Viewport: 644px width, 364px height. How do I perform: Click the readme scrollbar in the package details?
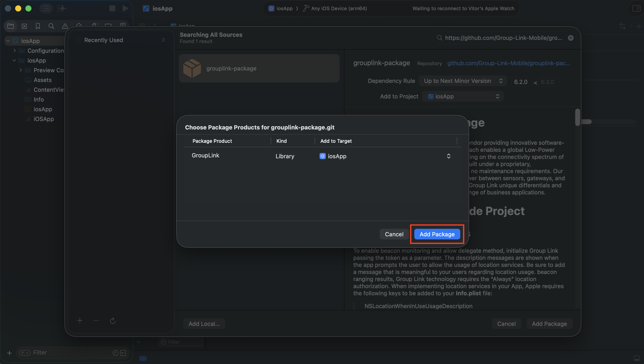click(x=577, y=117)
